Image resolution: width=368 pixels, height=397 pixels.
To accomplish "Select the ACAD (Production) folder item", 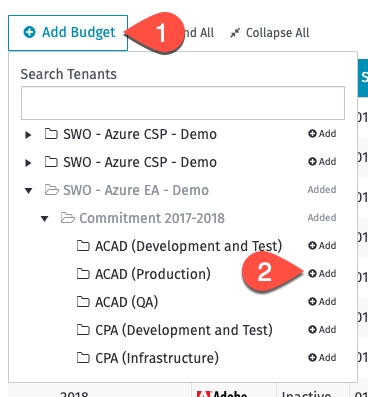I will click(153, 274).
